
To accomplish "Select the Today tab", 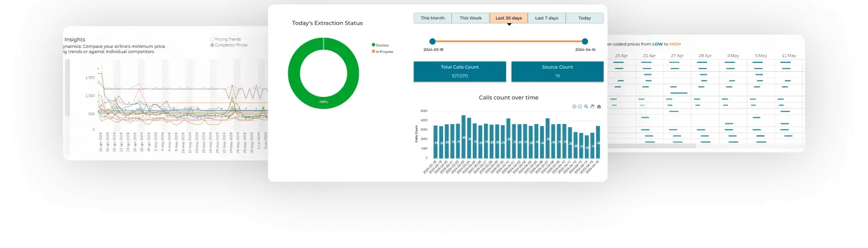I will click(x=585, y=18).
